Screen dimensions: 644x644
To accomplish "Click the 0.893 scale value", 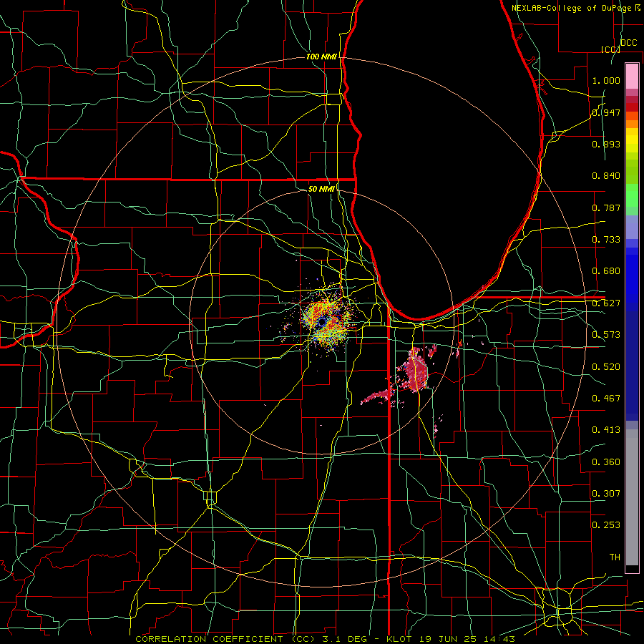I will [606, 144].
